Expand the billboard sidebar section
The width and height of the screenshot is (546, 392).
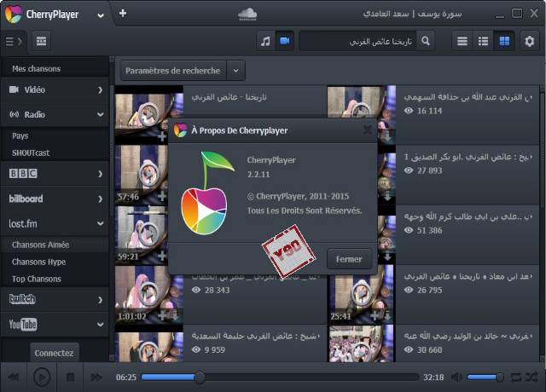click(55, 199)
